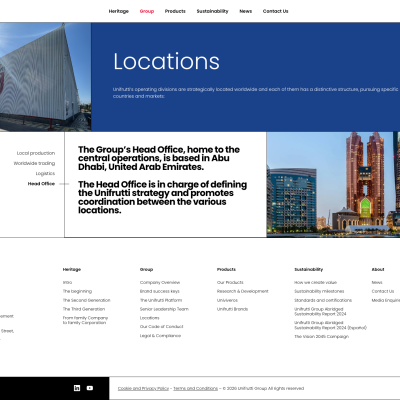This screenshot has width=400, height=400.
Task: Visit the Senior Leadership Team footer link
Action: [x=164, y=309]
